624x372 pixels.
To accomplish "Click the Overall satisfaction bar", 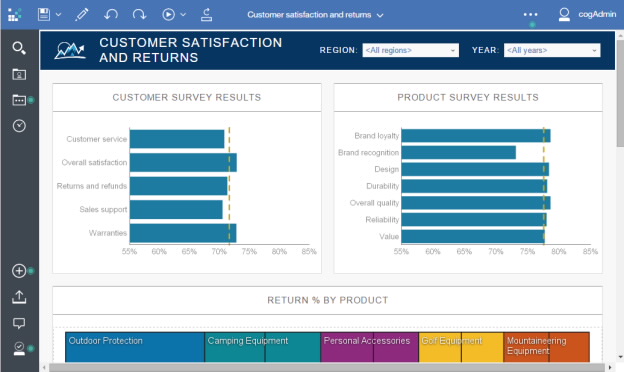I will pyautogui.click(x=183, y=163).
